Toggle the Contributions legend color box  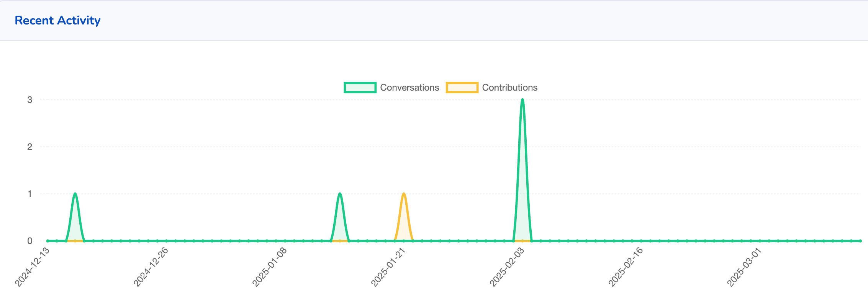click(462, 88)
